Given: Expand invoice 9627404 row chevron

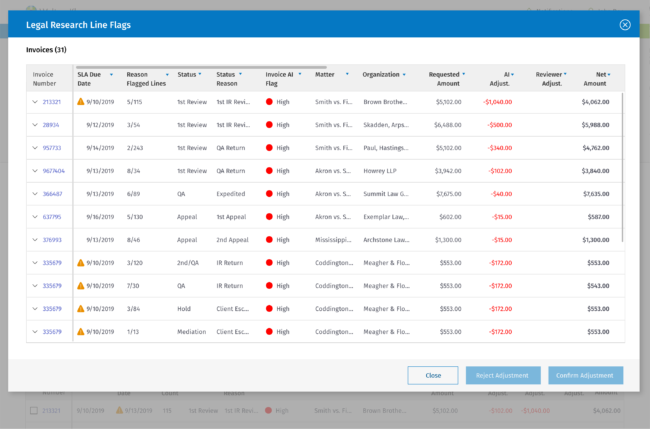Looking at the screenshot, I should [x=35, y=171].
